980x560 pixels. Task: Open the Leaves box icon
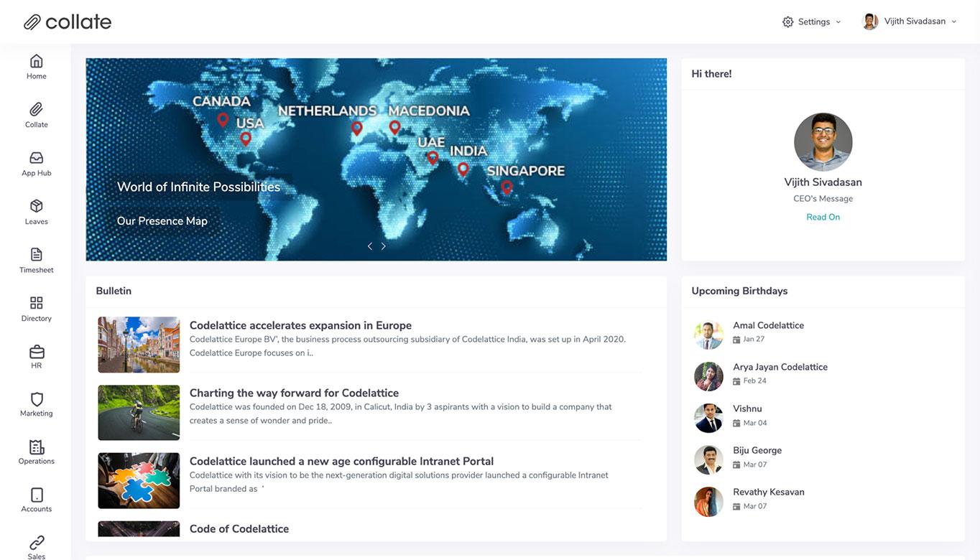(x=37, y=206)
